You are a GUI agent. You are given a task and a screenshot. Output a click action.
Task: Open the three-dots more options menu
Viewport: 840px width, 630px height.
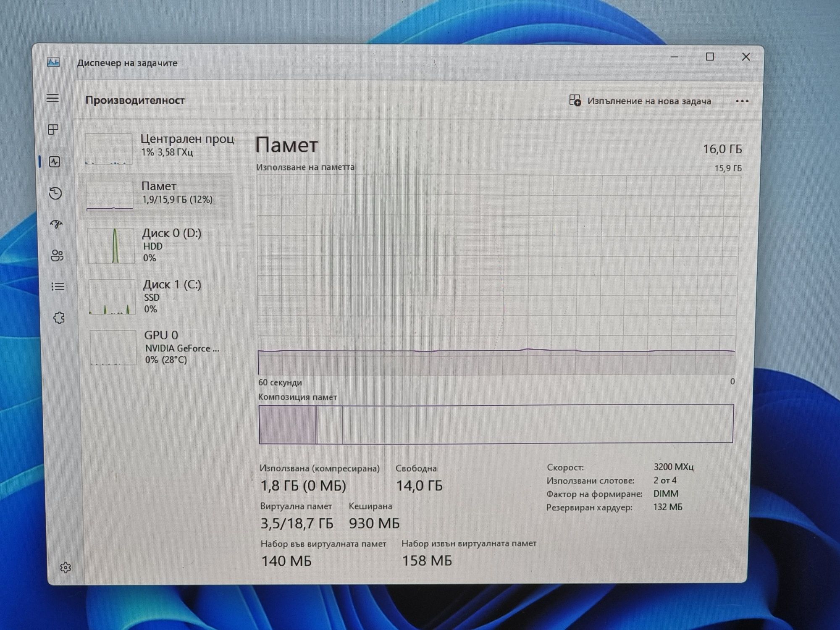742,101
